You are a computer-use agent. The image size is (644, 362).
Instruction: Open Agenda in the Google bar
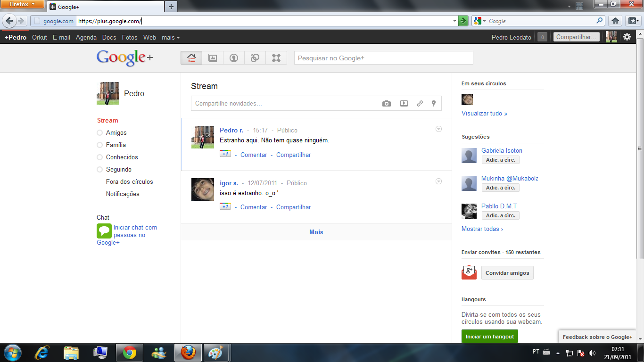[86, 37]
